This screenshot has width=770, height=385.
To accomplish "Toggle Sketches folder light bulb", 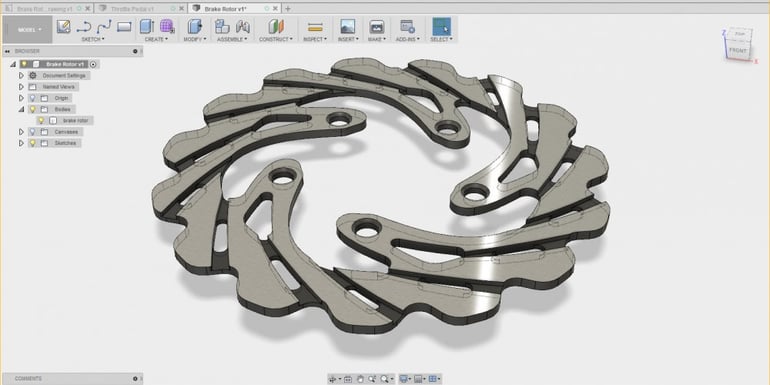I will coord(33,143).
